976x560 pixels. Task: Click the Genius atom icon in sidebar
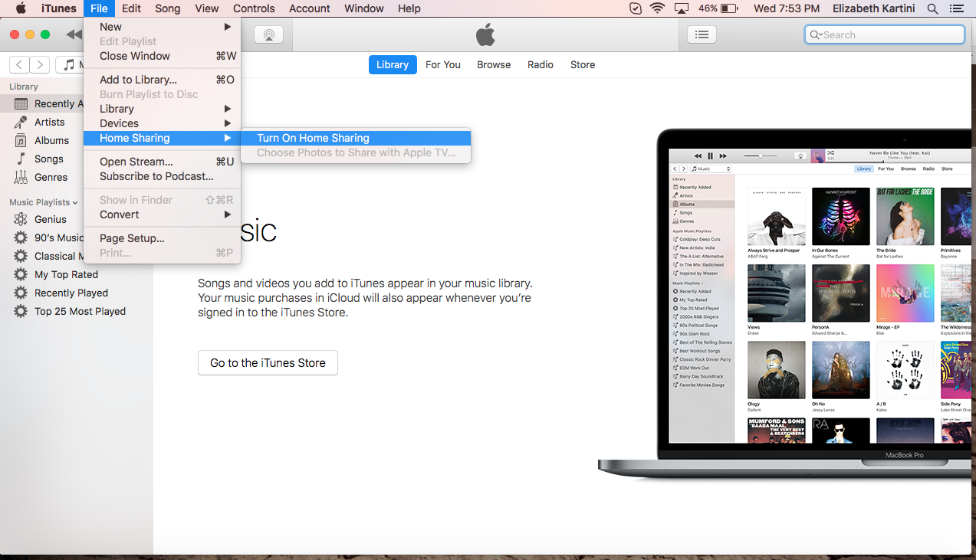[21, 219]
